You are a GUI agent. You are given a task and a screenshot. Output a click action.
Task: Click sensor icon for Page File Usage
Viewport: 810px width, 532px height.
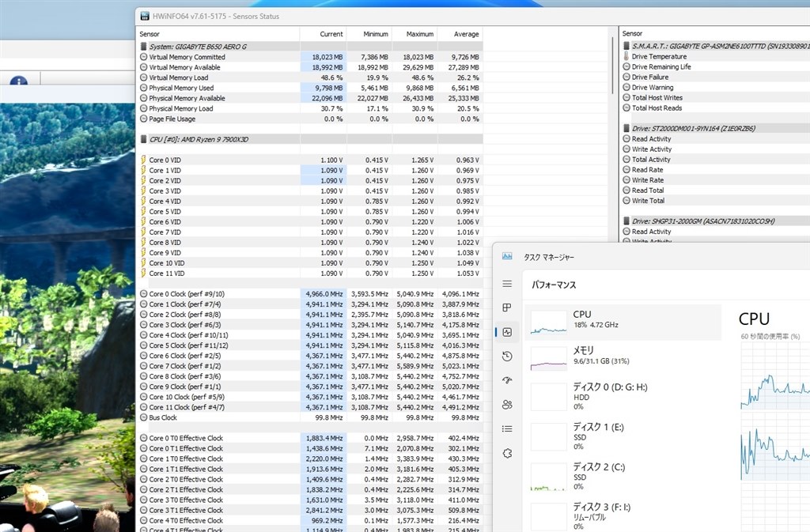(144, 119)
